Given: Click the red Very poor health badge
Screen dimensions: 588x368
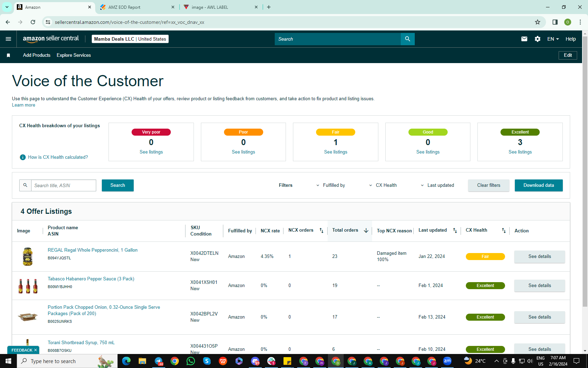Looking at the screenshot, I should [151, 132].
